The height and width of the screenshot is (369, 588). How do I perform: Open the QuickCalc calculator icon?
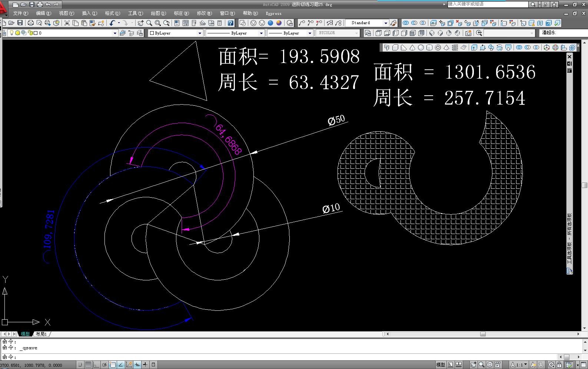(220, 23)
